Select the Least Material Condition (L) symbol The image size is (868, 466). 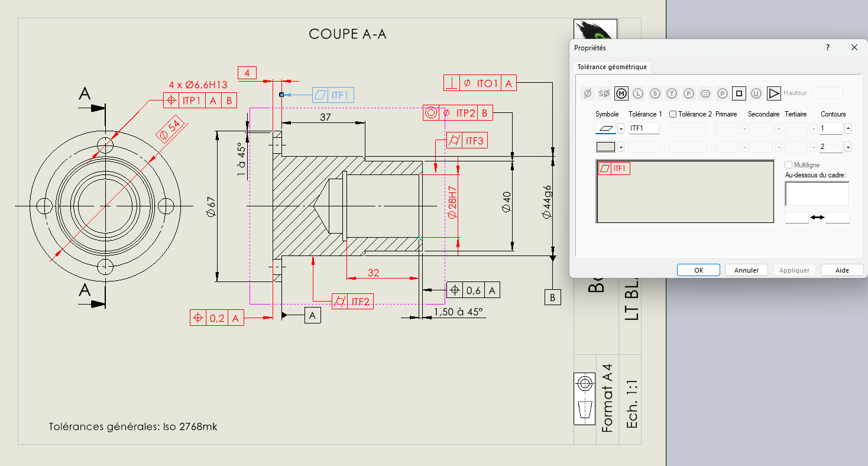[x=637, y=93]
